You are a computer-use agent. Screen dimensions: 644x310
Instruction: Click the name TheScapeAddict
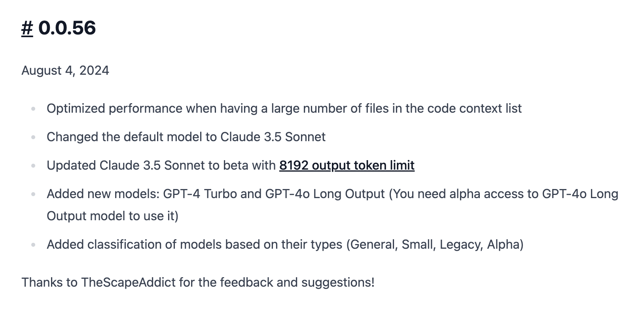pos(128,282)
